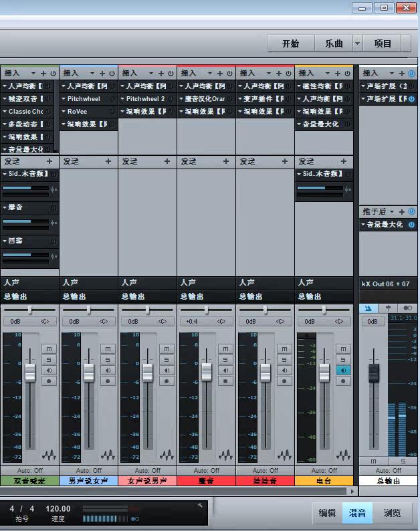Bypass all inserts on 总输出 channel

coord(411,74)
